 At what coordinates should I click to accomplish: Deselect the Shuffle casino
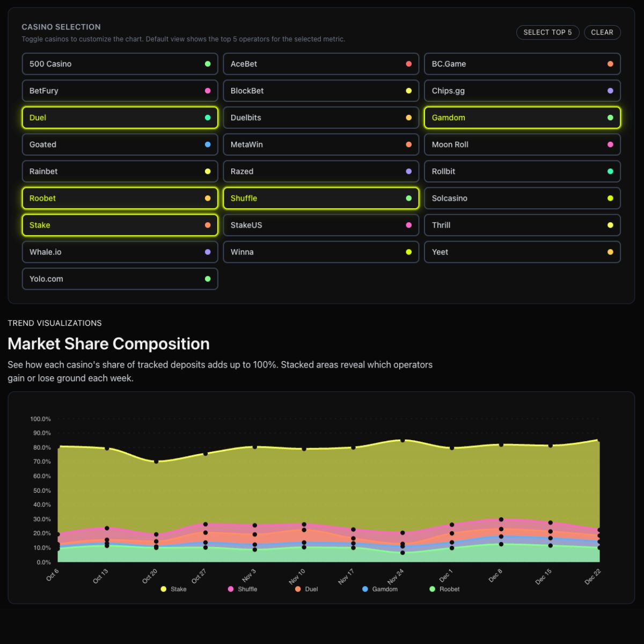(x=321, y=198)
